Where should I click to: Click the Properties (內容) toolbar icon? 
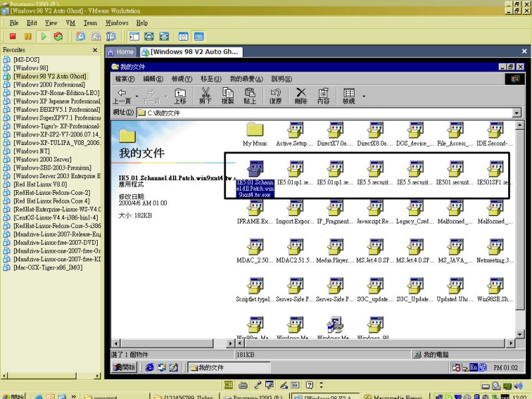click(323, 96)
